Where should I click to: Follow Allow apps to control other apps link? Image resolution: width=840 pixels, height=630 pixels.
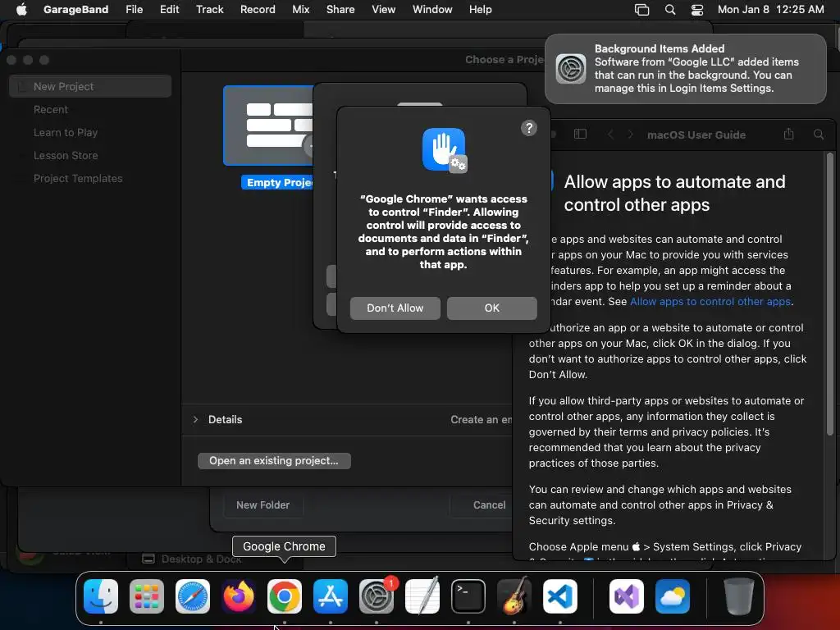click(x=710, y=302)
